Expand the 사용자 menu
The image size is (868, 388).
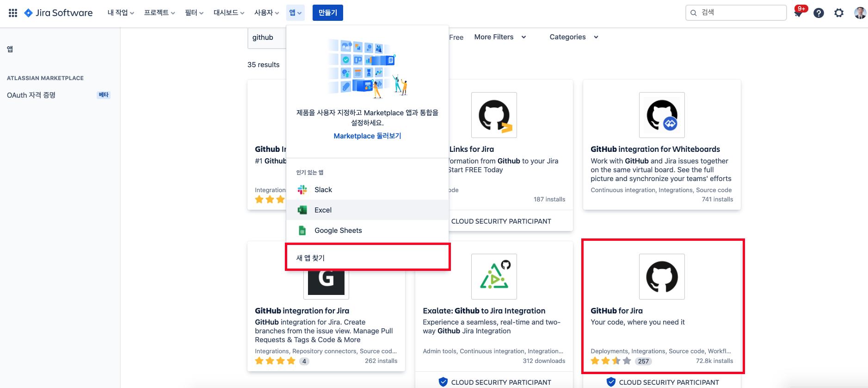click(267, 13)
